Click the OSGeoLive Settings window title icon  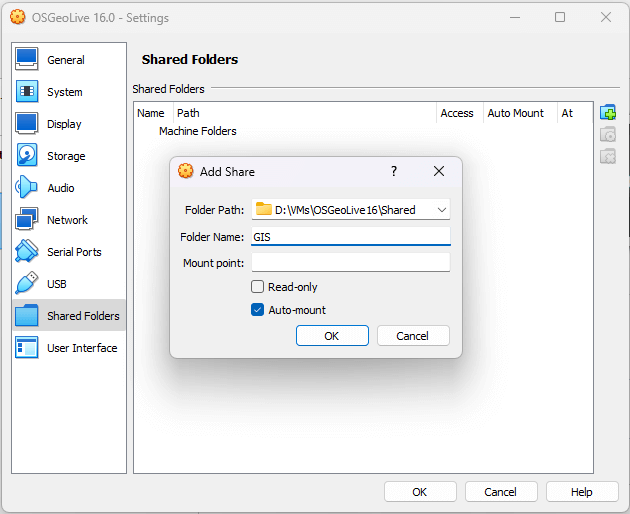18,17
